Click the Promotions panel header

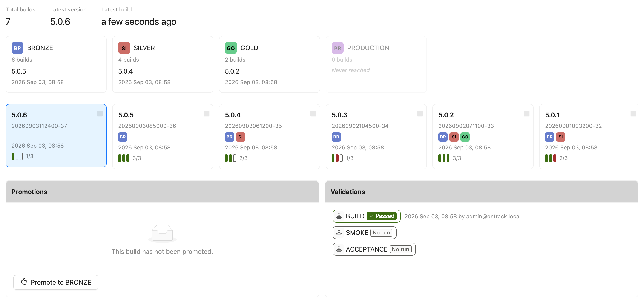(x=162, y=192)
